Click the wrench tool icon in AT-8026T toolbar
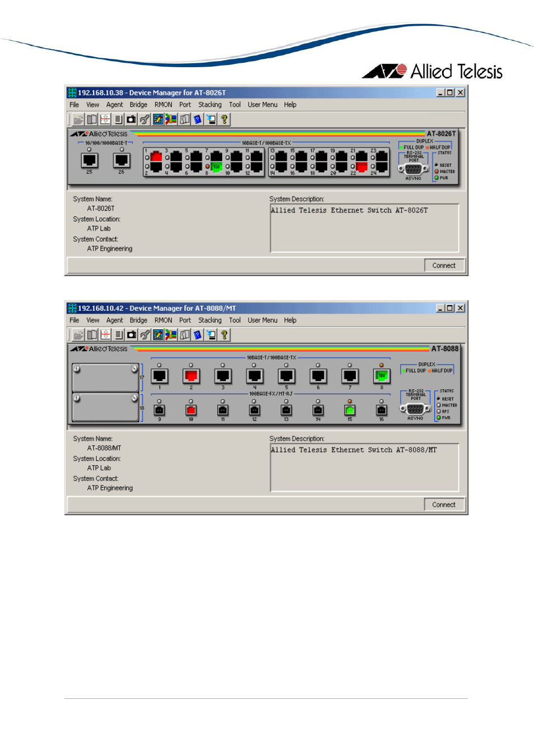The image size is (534, 756). click(x=145, y=119)
